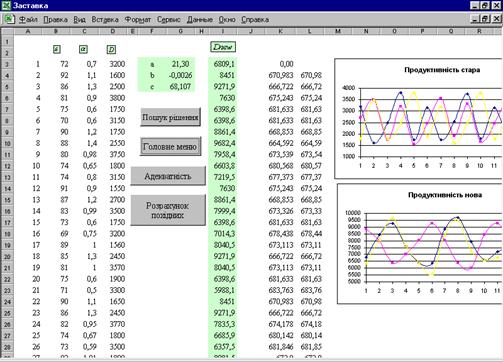Restore the inner workbook window

(x=485, y=19)
